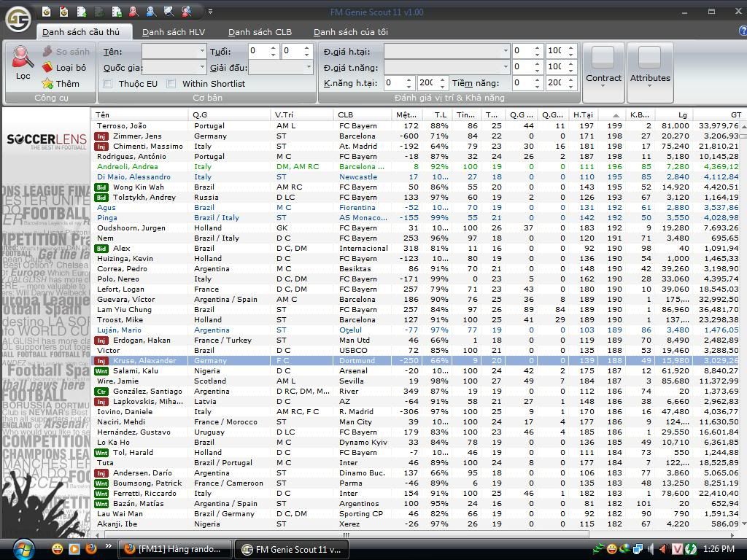Click the first document icon in quick access toolbar
The image size is (747, 560).
(x=46, y=12)
